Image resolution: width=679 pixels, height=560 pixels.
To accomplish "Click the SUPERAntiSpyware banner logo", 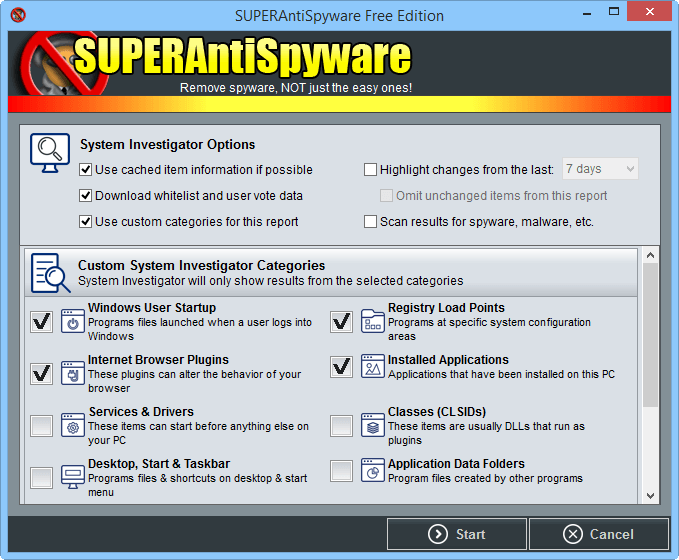I will point(217,64).
